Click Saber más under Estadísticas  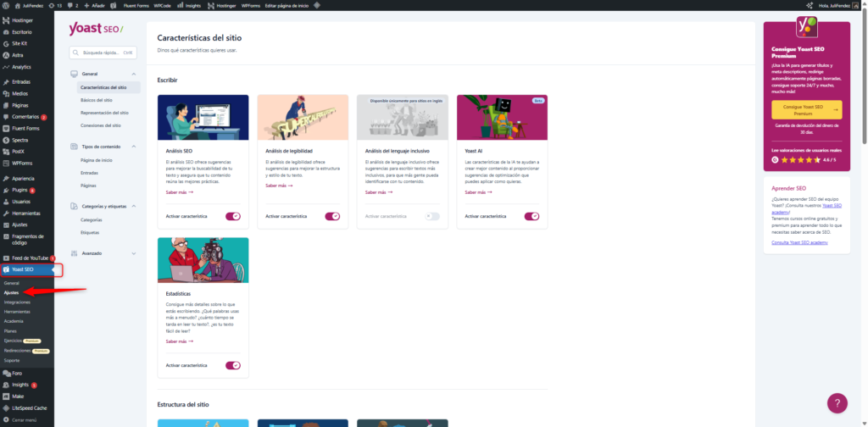coord(180,341)
